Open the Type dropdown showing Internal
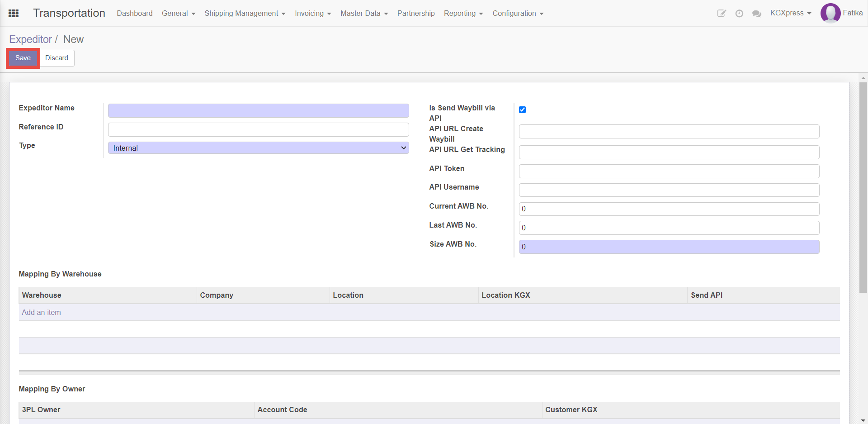The image size is (868, 424). pos(259,148)
